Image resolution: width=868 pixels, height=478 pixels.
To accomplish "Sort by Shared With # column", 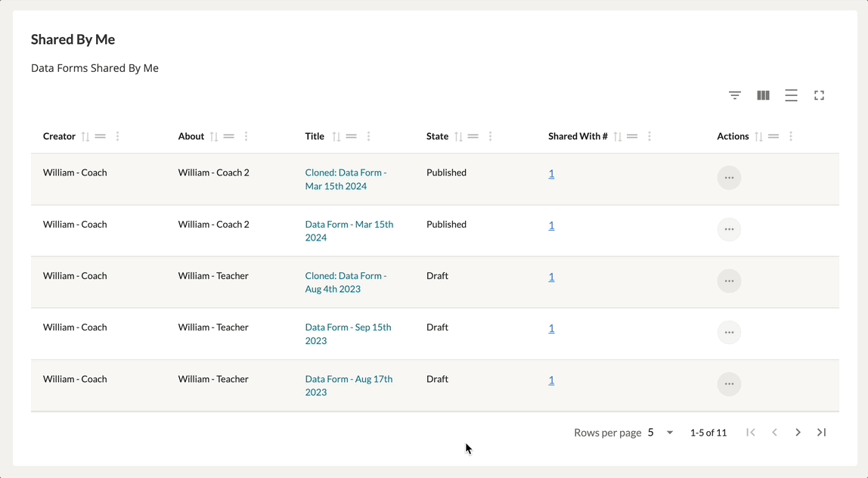I will [x=618, y=137].
